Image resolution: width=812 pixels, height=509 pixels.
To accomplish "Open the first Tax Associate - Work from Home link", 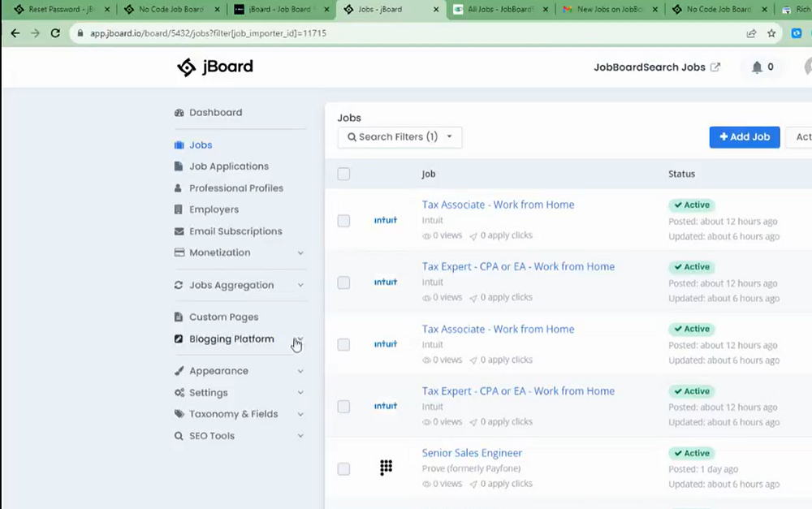I will [498, 205].
